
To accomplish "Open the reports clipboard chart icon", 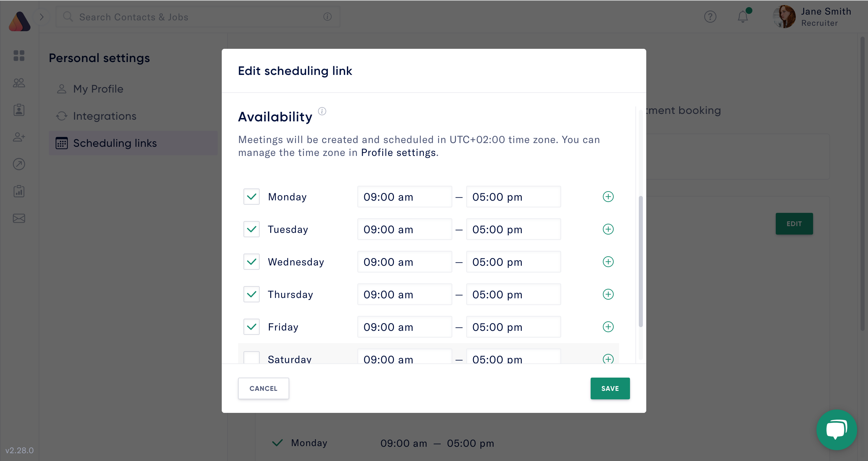I will pyautogui.click(x=19, y=191).
